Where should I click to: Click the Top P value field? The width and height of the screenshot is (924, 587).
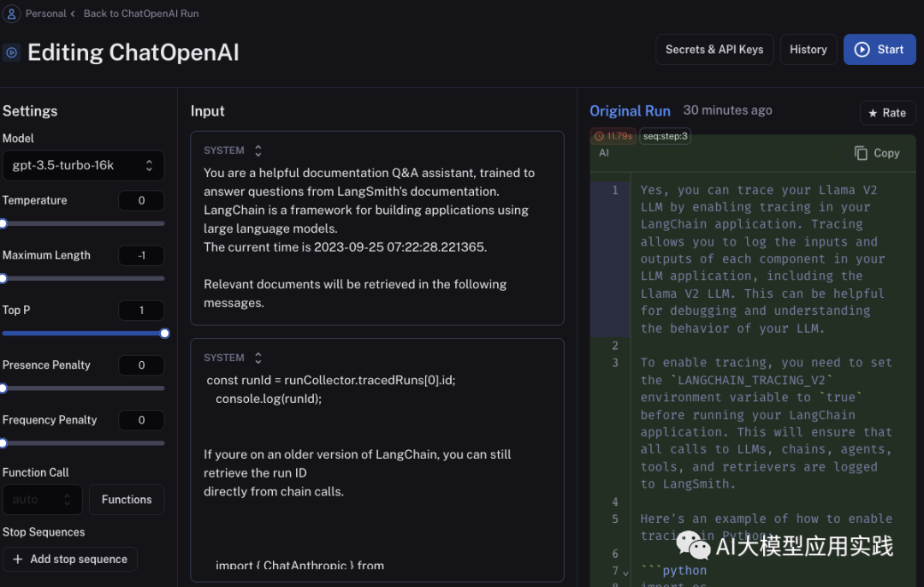(x=141, y=311)
